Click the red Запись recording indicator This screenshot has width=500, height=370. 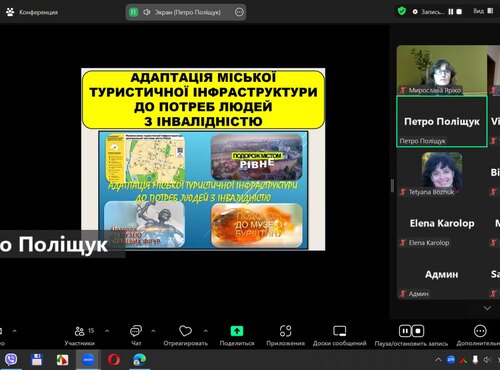(x=415, y=12)
